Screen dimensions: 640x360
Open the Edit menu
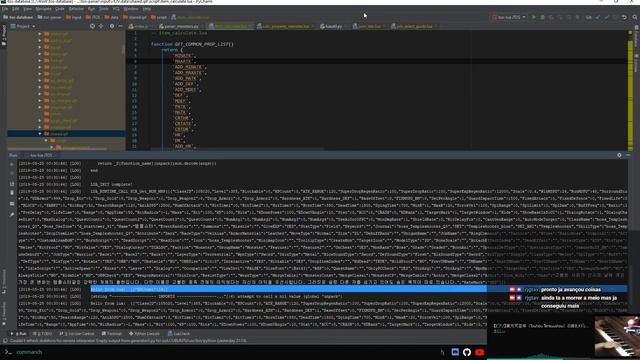[x=16, y=9]
